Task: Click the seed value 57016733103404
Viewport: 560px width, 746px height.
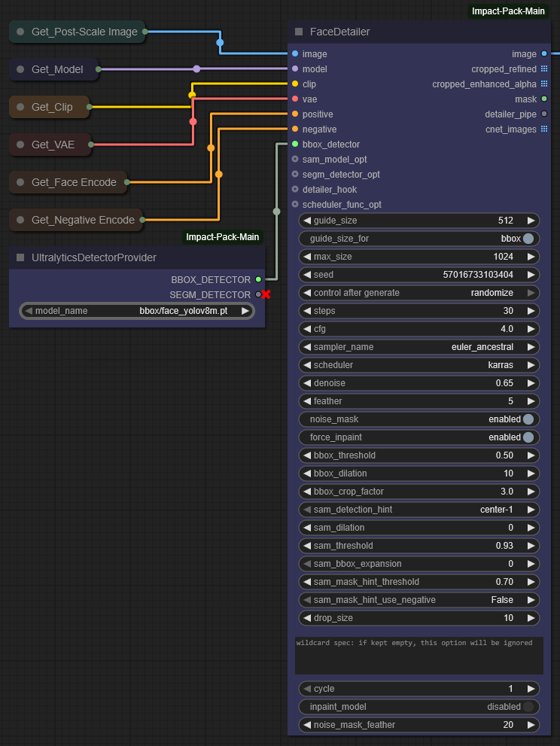Action: [478, 275]
